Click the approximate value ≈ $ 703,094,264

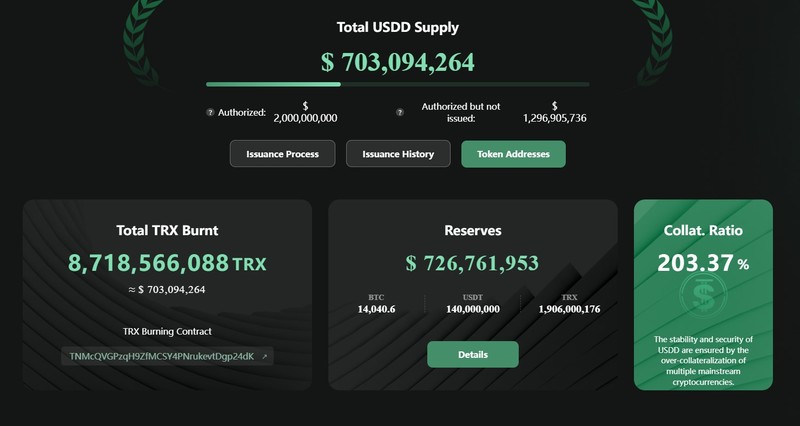tap(167, 290)
